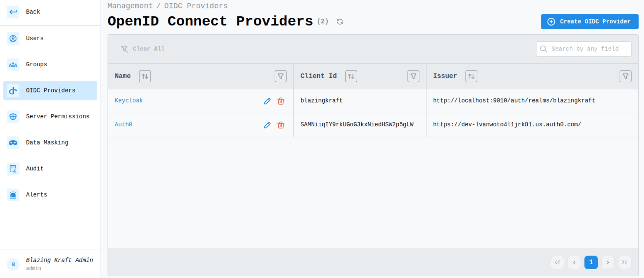Select page 1 in pagination

[x=591, y=263]
